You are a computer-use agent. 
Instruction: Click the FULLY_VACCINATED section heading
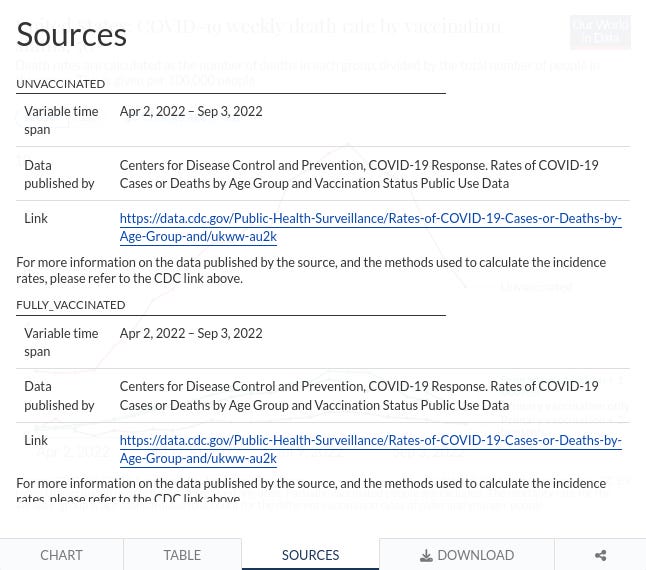[70, 305]
